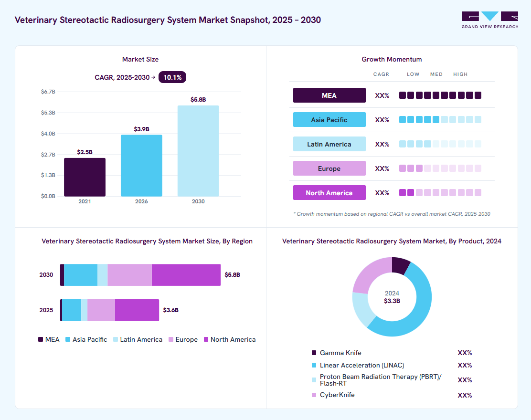Click the Latin America region label
Image resolution: width=531 pixels, height=420 pixels.
point(329,144)
